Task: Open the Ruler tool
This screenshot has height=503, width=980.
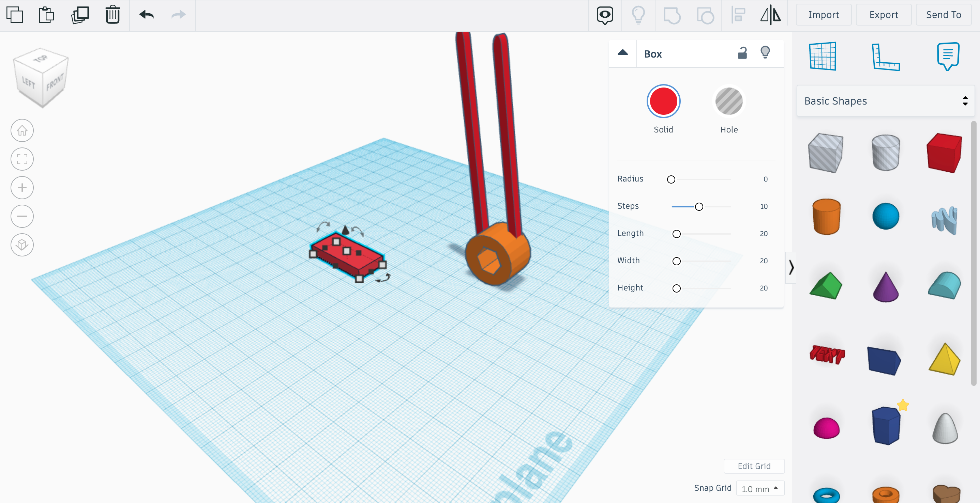Action: click(x=885, y=57)
